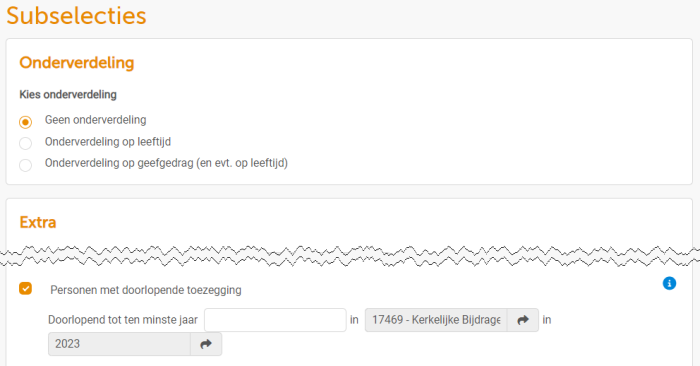Image resolution: width=700 pixels, height=366 pixels.
Task: Pick the Onderverdeling op geefgedrag radio button
Action: pyautogui.click(x=25, y=165)
